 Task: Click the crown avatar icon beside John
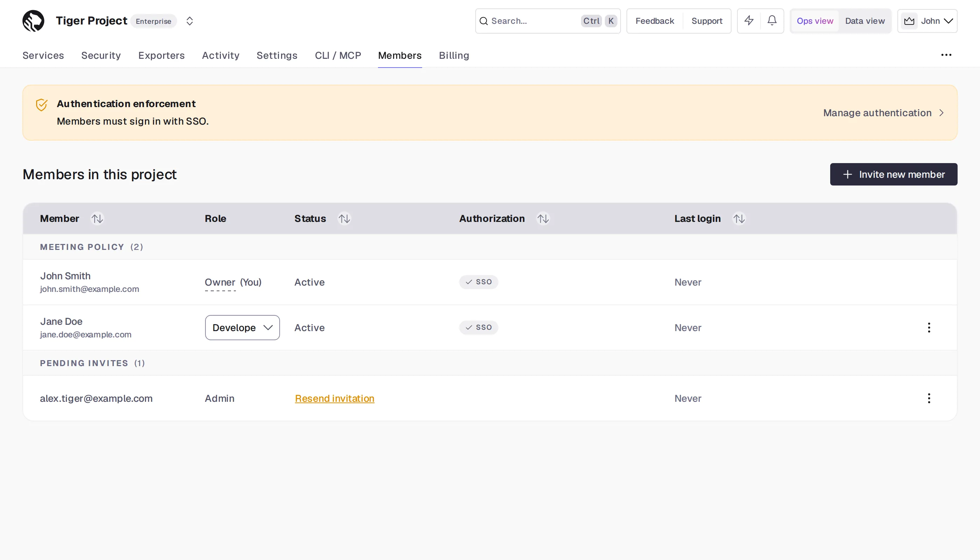(909, 21)
